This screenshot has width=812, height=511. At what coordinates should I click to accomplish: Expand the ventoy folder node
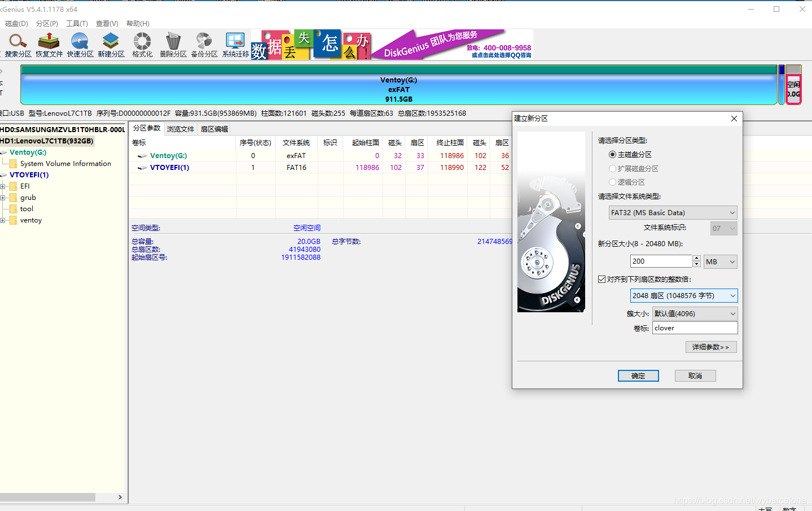(x=3, y=220)
